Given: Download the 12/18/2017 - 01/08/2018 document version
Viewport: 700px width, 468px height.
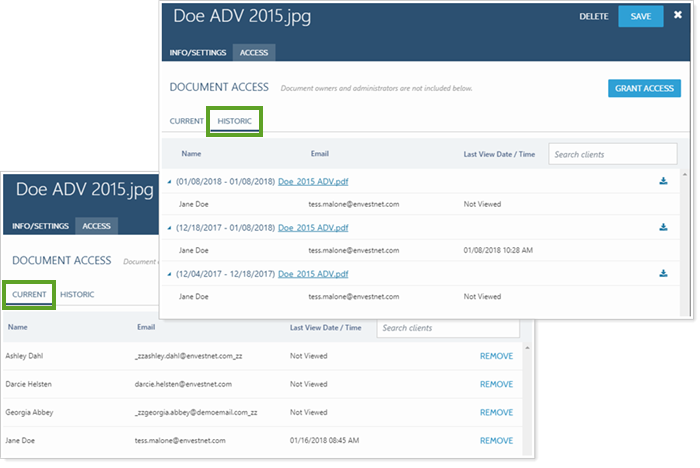Looking at the screenshot, I should coord(663,227).
